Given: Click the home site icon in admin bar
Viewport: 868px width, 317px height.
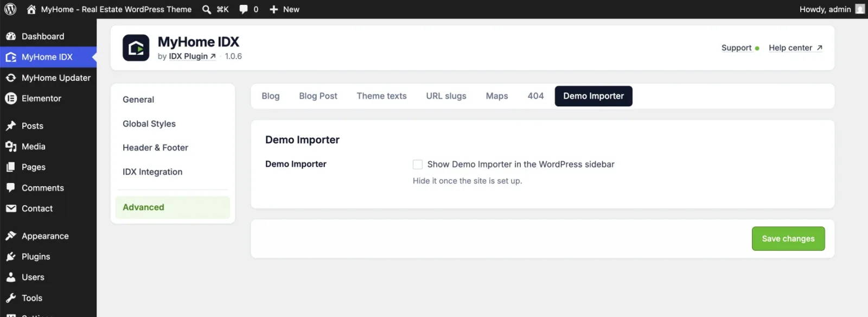Looking at the screenshot, I should (x=31, y=9).
